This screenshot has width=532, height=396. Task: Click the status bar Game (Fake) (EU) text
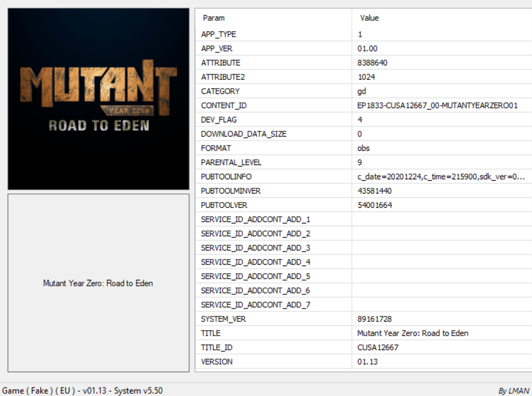click(x=82, y=391)
